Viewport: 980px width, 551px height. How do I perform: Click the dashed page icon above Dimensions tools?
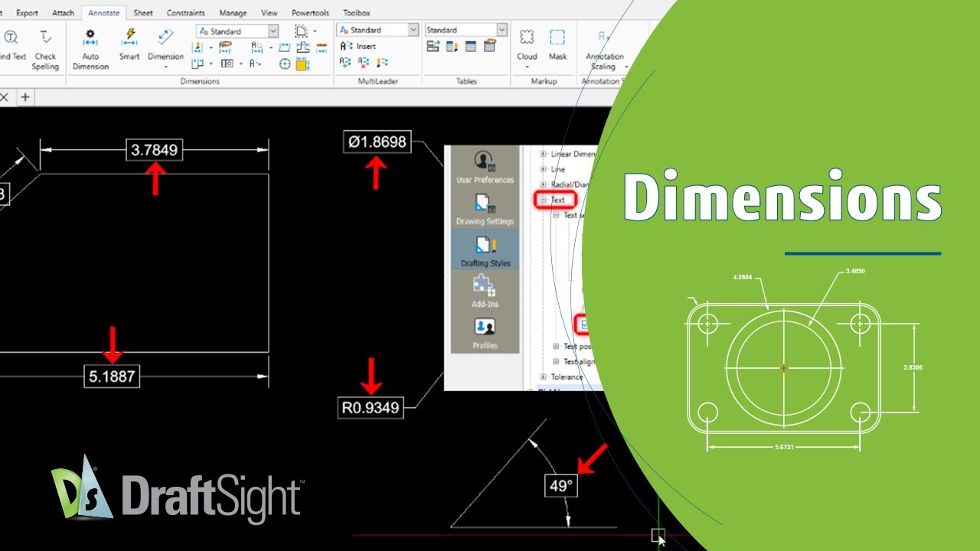[x=302, y=31]
